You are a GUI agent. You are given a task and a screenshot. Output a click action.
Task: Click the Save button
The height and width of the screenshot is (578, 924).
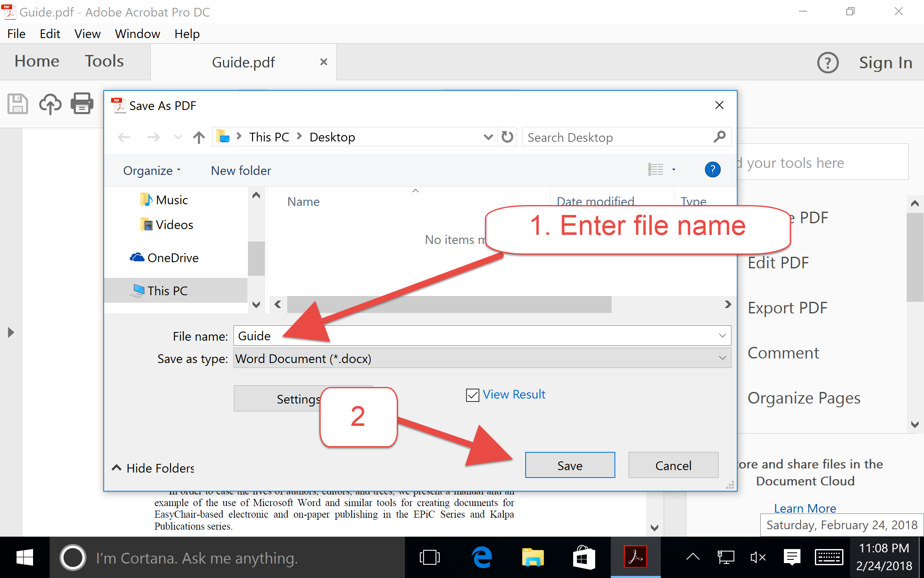[x=570, y=465]
